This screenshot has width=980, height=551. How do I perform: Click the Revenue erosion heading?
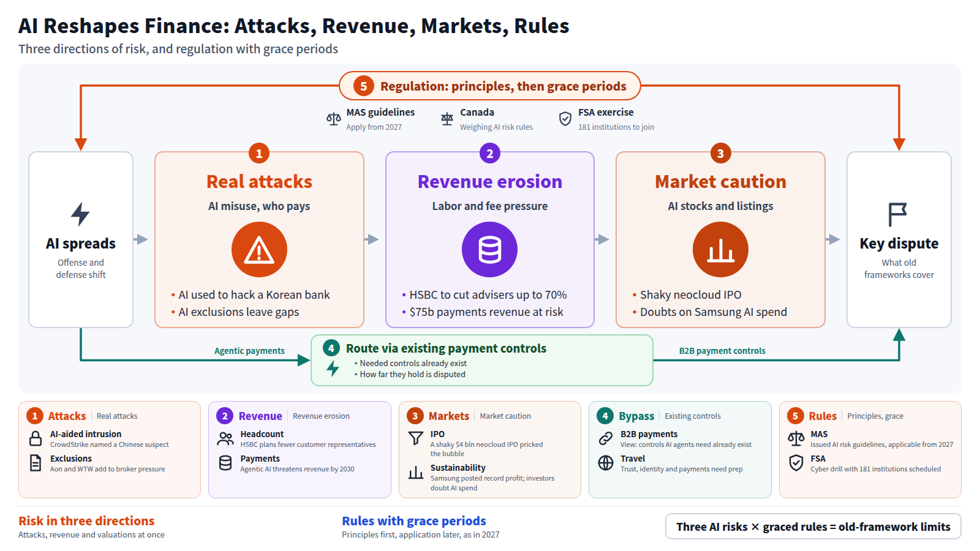(490, 182)
